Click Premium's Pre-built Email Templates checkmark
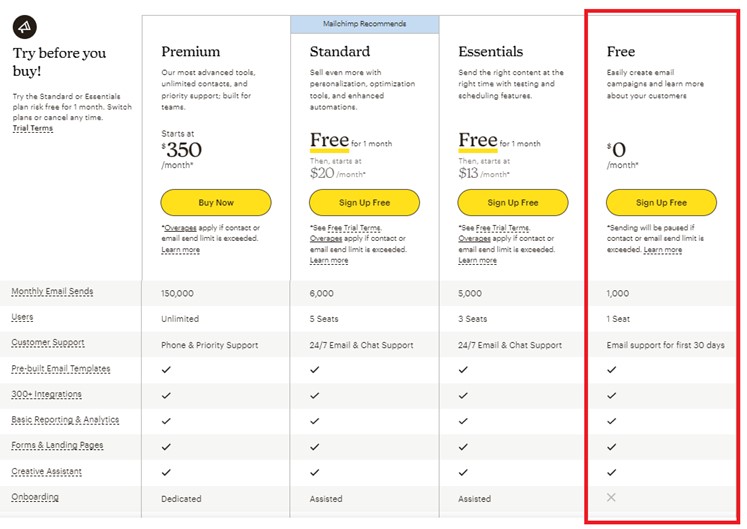The width and height of the screenshot is (747, 529). pos(166,369)
